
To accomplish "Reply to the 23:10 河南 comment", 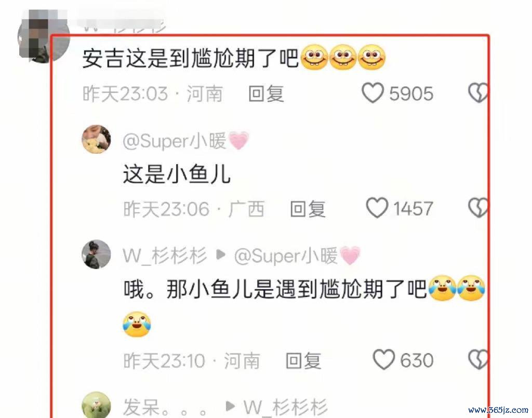I will pos(303,360).
